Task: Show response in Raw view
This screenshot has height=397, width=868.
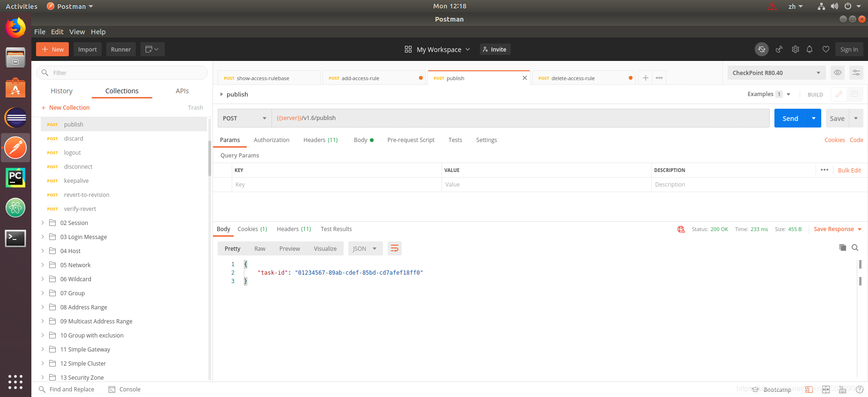Action: tap(260, 248)
